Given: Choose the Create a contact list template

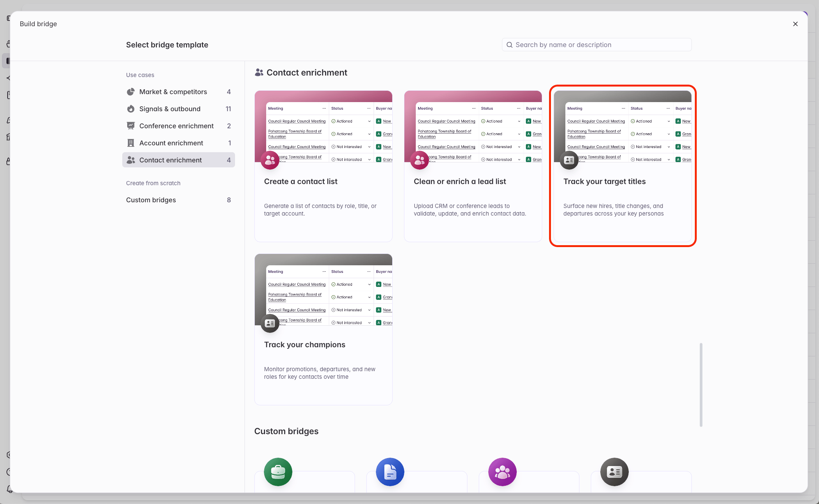Looking at the screenshot, I should [x=323, y=166].
